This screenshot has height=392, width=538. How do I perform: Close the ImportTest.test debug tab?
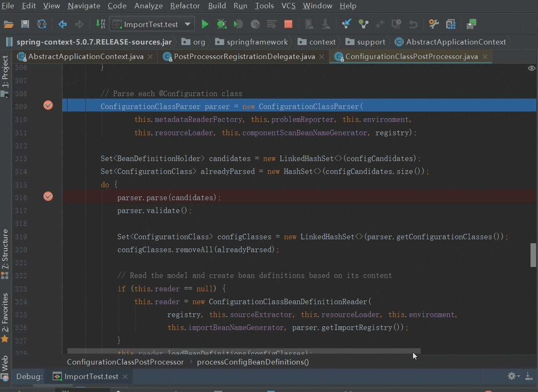click(x=125, y=377)
